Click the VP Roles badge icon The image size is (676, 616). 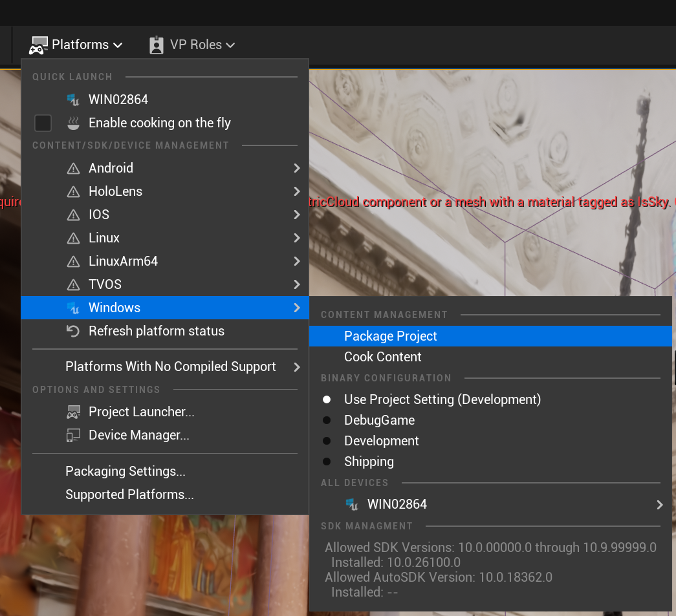click(x=156, y=45)
